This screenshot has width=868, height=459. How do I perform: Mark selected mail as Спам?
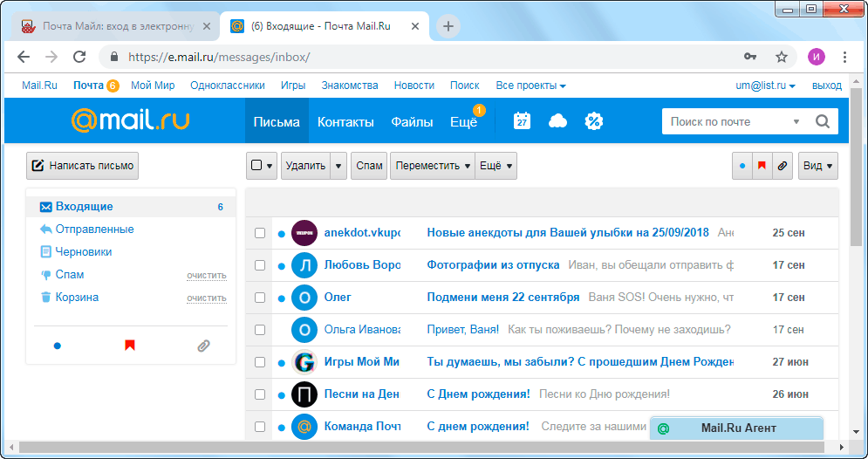369,166
